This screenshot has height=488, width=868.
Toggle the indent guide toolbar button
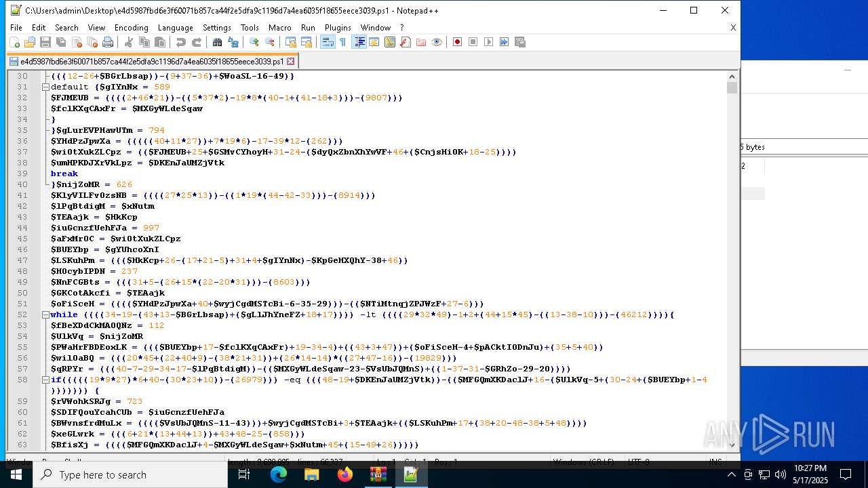[359, 42]
